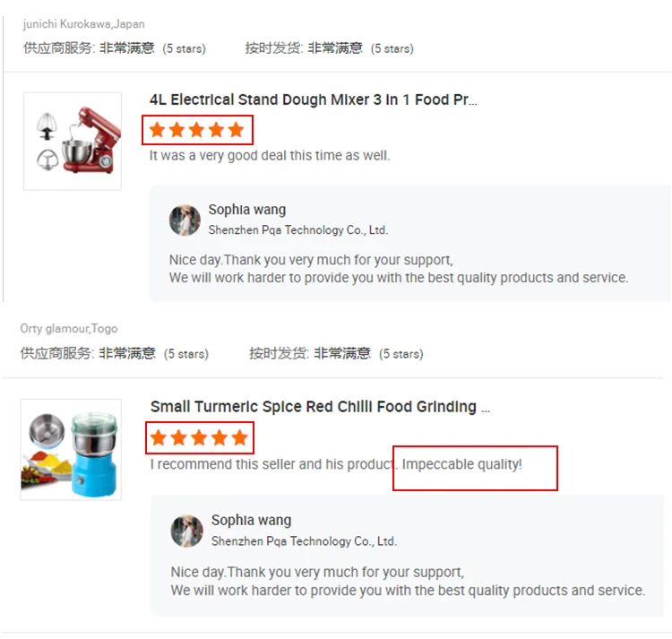Open Shenzhen Pqa Technology Co., Ltd. in first reply
Viewport: 672px width, 639px height.
[298, 230]
